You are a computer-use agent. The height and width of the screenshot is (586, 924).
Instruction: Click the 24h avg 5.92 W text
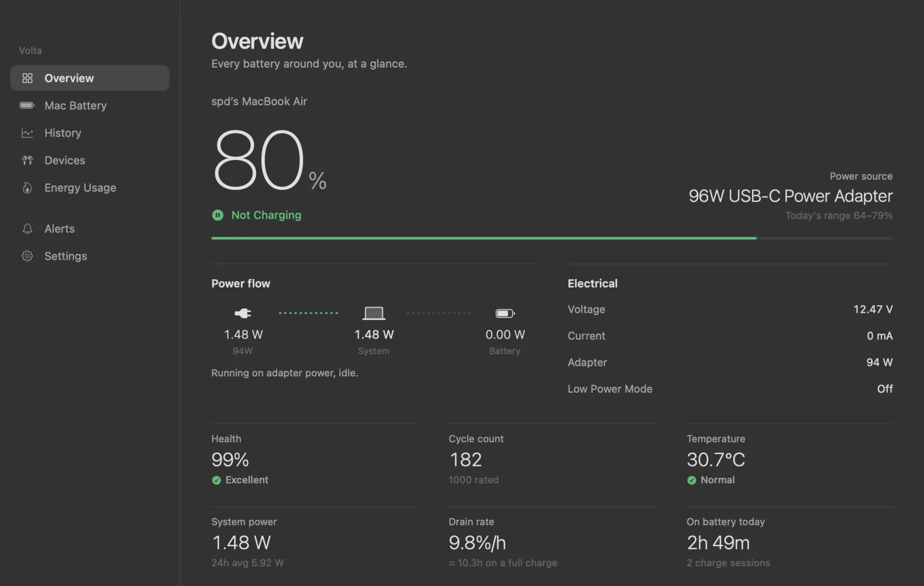(248, 563)
